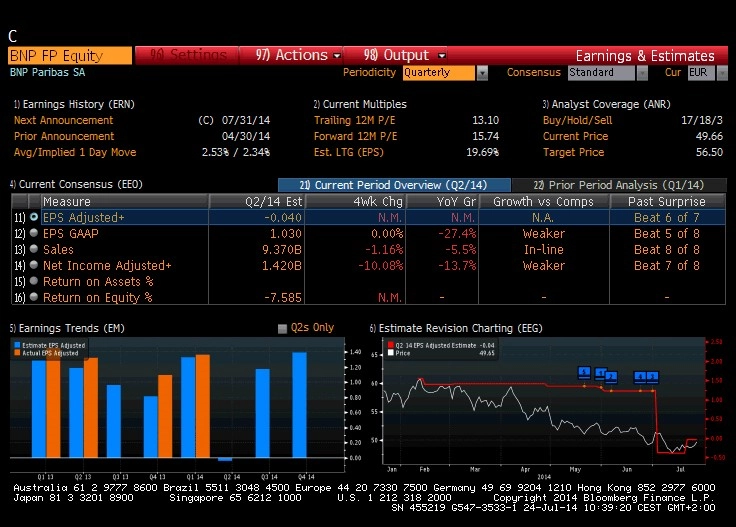Viewport: 736px width, 527px height.
Task: Open 1) Earnings History (ERN) link
Action: (74, 104)
